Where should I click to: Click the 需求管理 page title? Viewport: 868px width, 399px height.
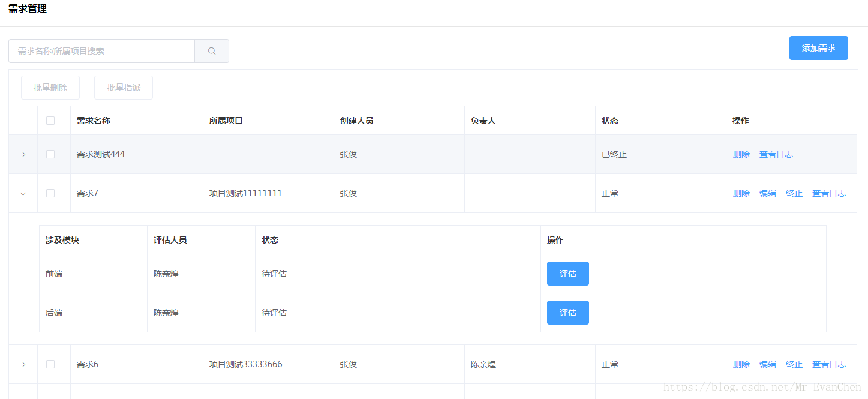click(28, 9)
